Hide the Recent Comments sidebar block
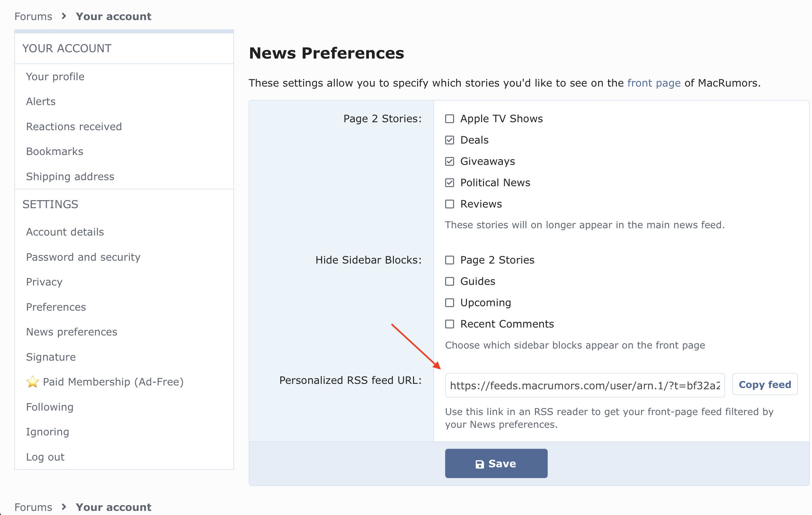The height and width of the screenshot is (515, 812). 450,324
